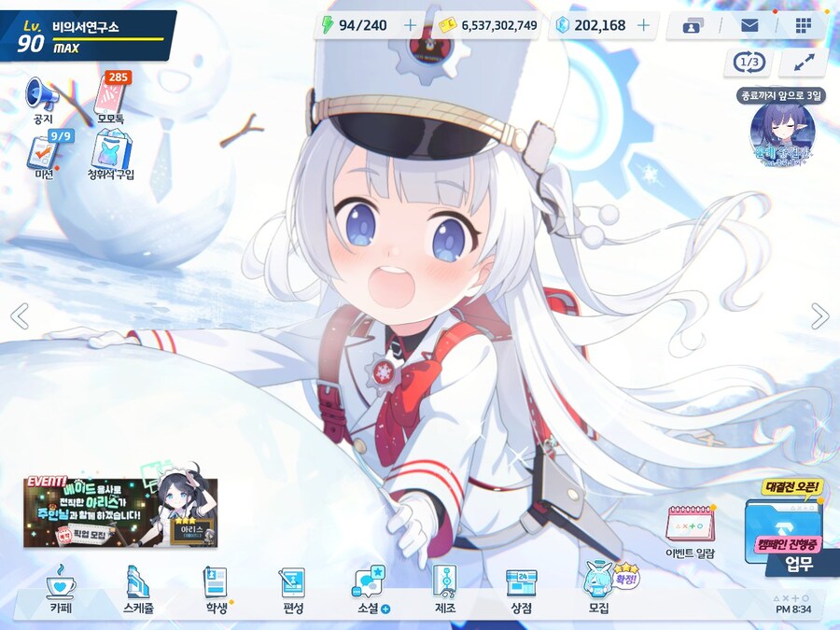
Task: Tap the blue gem currency icon
Action: [562, 25]
